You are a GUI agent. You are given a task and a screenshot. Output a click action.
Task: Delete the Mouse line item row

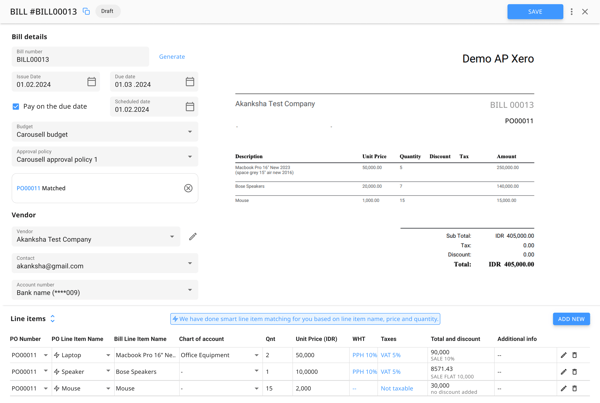575,388
